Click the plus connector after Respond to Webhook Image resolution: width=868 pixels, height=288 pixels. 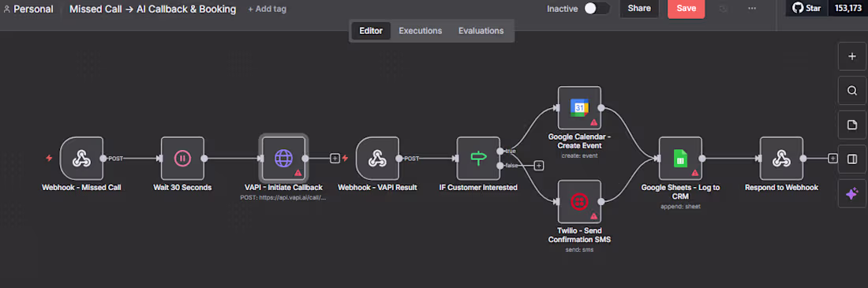[x=832, y=159]
